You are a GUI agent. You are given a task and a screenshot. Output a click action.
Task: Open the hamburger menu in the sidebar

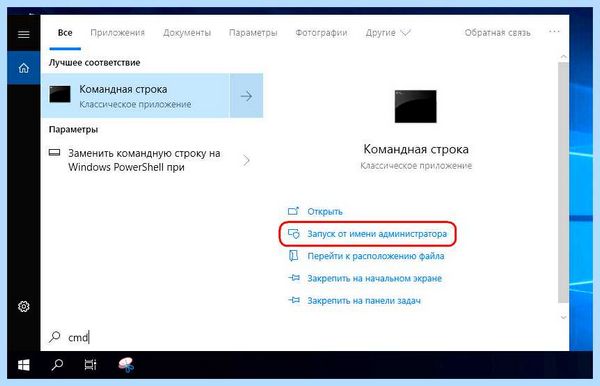coord(23,34)
